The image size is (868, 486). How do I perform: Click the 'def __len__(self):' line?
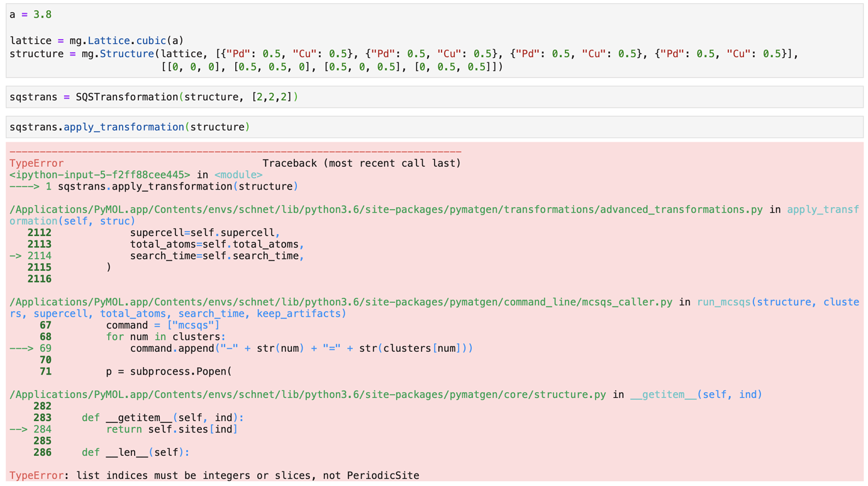[135, 453]
